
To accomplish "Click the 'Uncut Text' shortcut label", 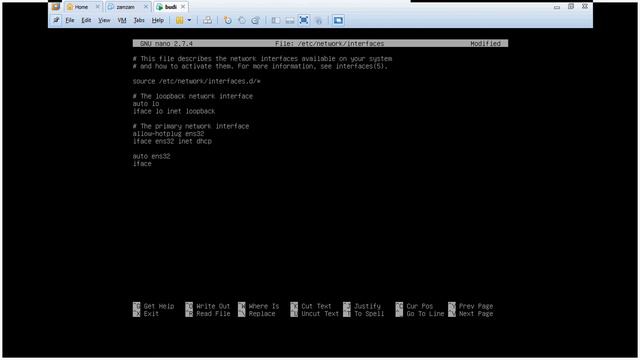I will pos(320,313).
